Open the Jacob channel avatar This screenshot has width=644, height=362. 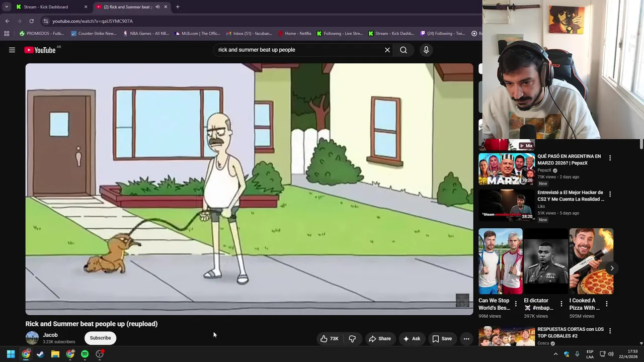pyautogui.click(x=32, y=338)
